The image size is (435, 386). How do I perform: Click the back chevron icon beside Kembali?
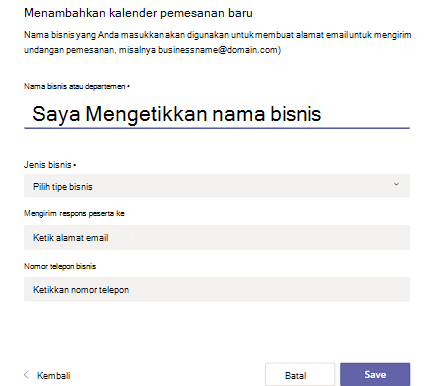point(26,375)
